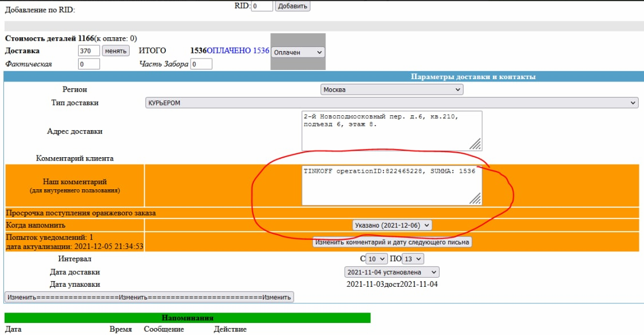The image size is (644, 335).
Task: Click the green Напоминания section header
Action: [187, 318]
